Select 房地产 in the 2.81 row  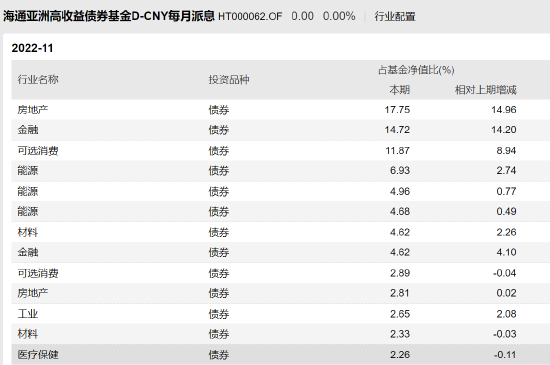[33, 293]
